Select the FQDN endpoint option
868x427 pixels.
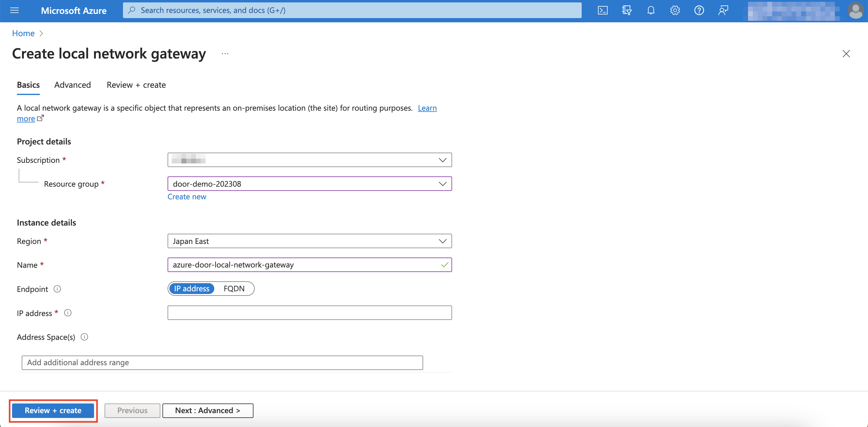234,289
